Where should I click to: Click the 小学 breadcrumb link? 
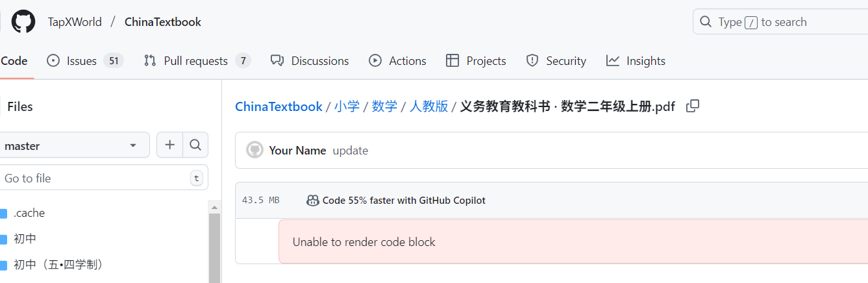click(x=347, y=106)
